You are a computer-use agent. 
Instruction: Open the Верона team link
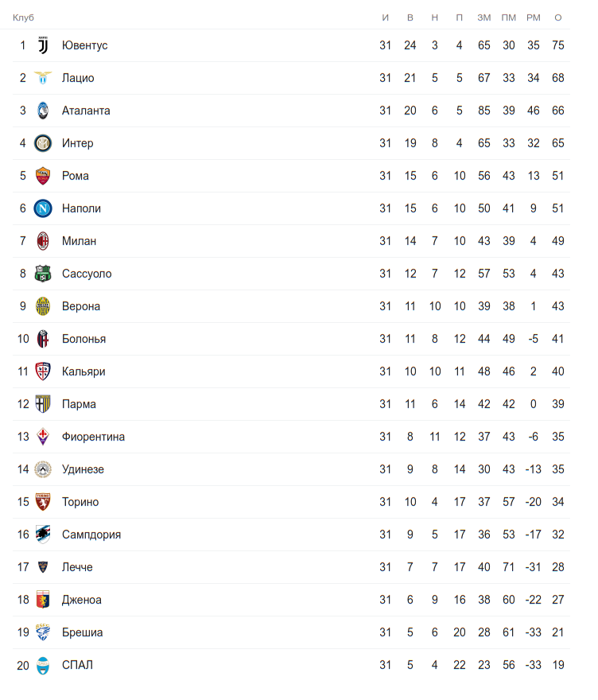(x=81, y=306)
